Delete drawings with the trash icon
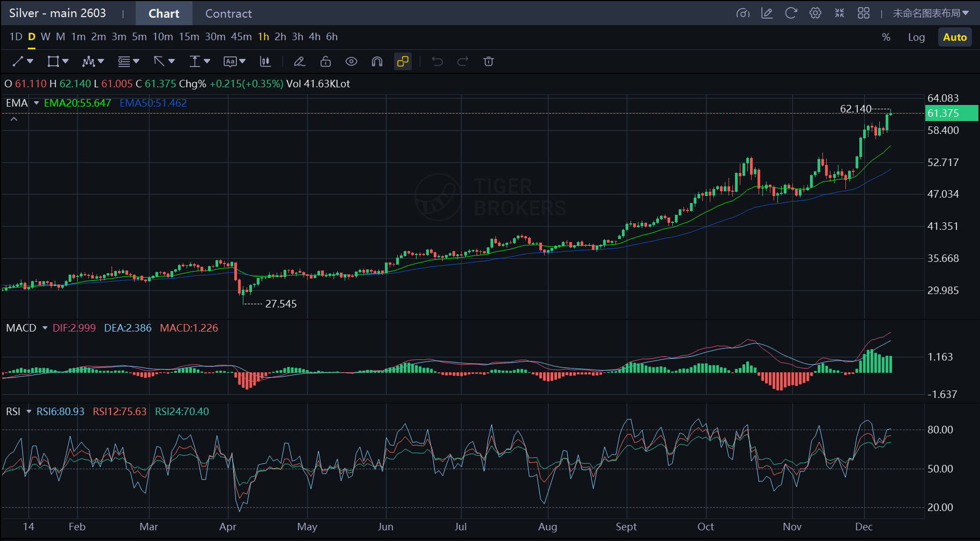980x541 pixels. 488,62
